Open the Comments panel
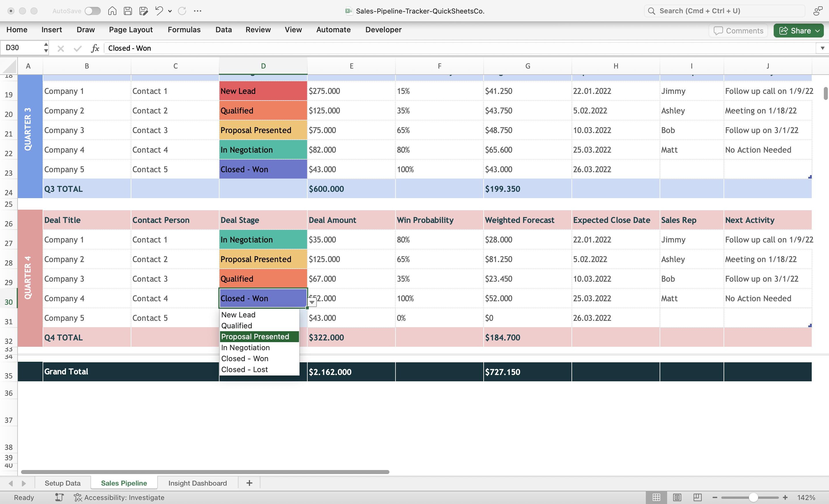829x504 pixels. (x=738, y=30)
